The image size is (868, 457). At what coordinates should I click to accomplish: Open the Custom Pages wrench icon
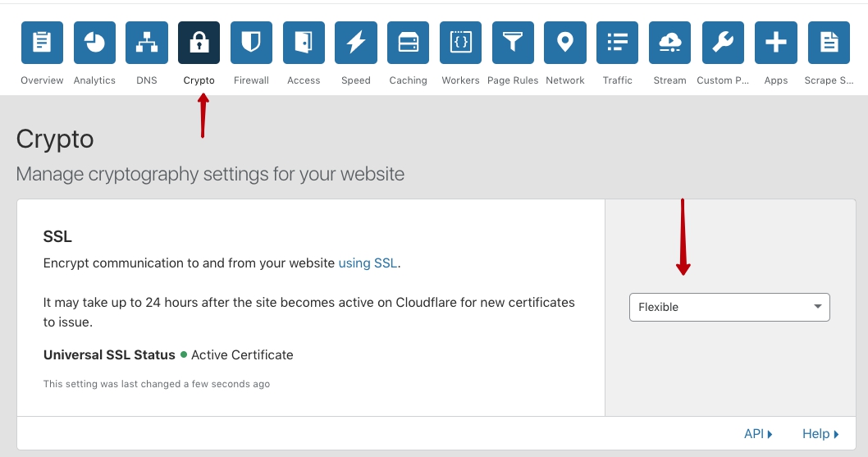pos(723,43)
